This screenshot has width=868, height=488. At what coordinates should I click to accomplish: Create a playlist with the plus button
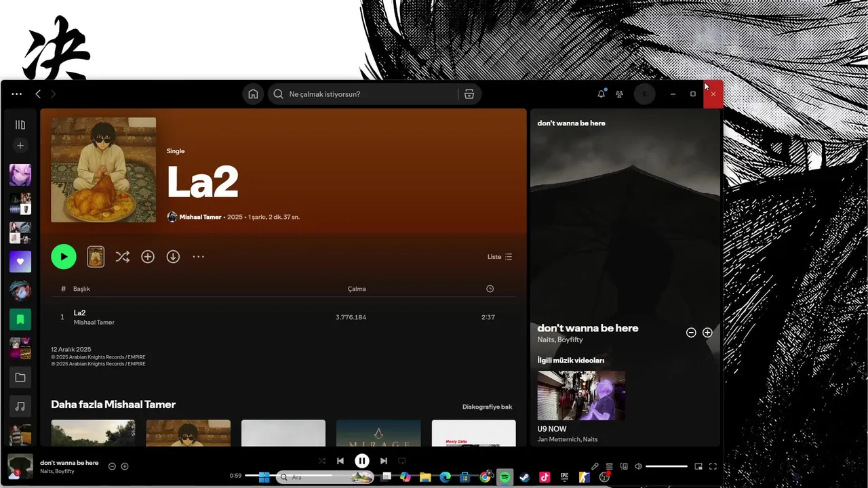point(20,146)
